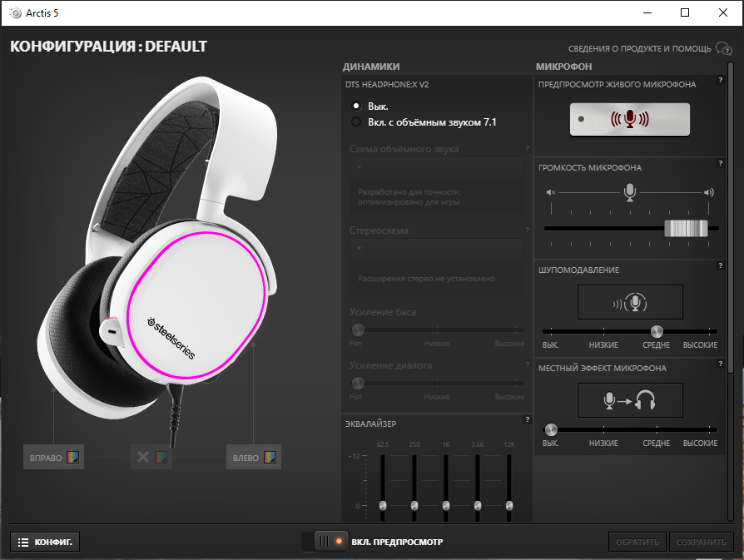Click equalizer 62.5 band handle

click(383, 505)
